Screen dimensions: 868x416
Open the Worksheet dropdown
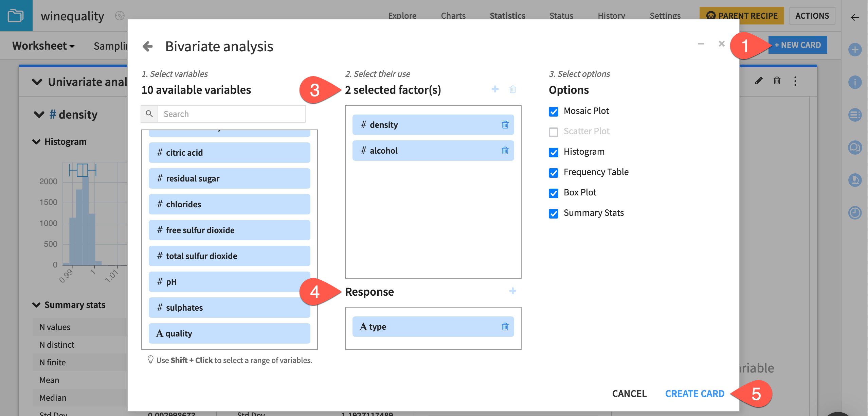coord(43,46)
